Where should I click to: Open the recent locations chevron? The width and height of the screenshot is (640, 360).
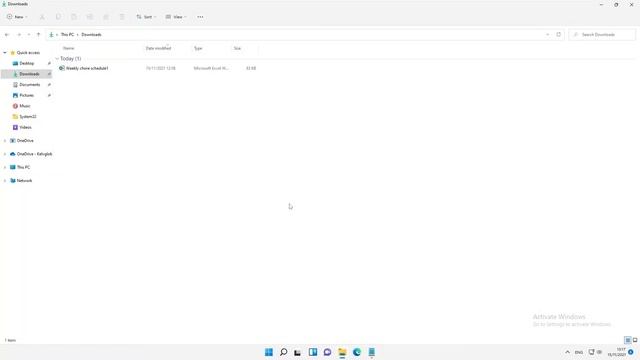coord(29,35)
